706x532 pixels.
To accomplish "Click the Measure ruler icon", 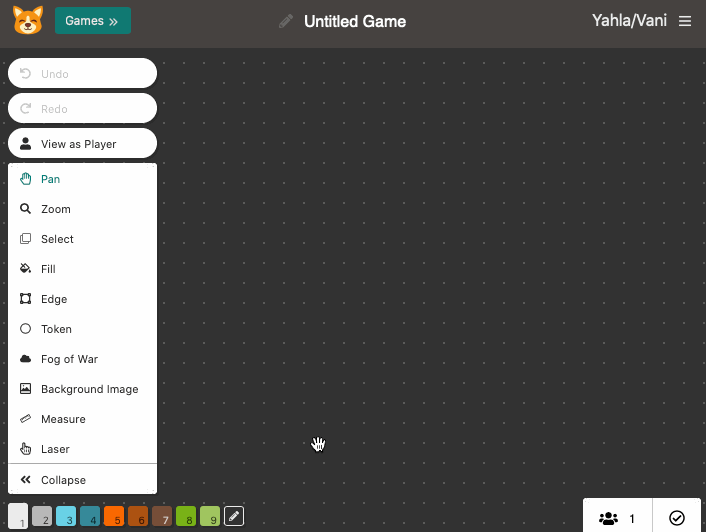I will pyautogui.click(x=26, y=419).
